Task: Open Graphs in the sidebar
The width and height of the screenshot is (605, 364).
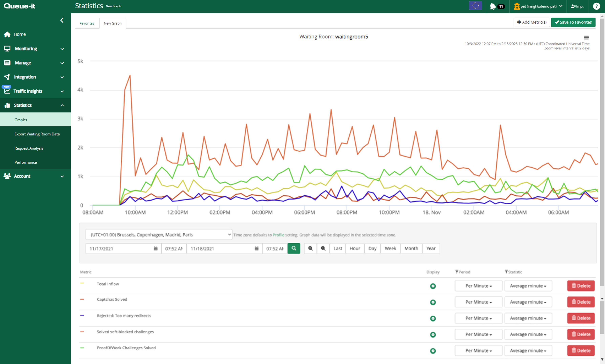Action: (35, 120)
